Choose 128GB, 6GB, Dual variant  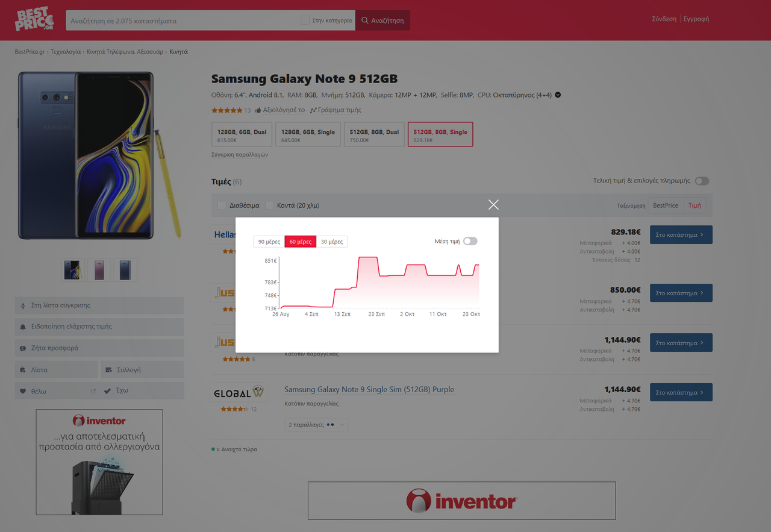[242, 134]
